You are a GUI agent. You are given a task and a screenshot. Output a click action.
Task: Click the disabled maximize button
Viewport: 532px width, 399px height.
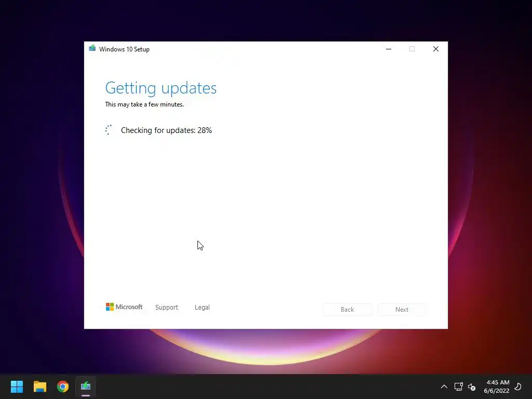(412, 49)
